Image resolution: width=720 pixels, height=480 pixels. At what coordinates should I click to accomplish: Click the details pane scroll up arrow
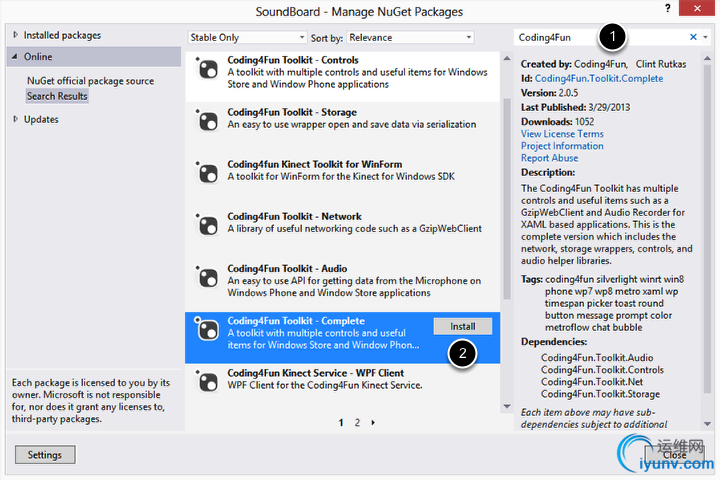pos(707,58)
